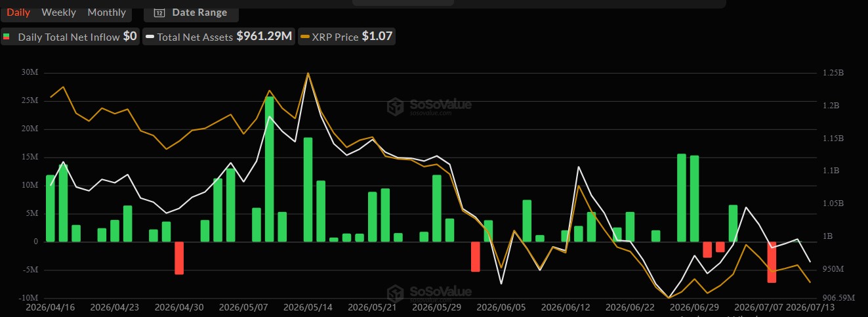This screenshot has height=317, width=868.
Task: Click the 2026/06/22 date label
Action: (x=629, y=306)
